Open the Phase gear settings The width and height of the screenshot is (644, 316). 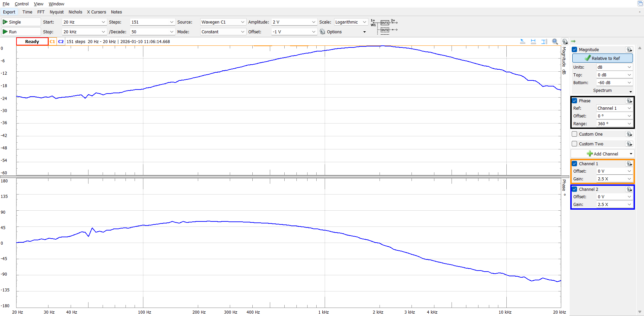[x=629, y=101]
